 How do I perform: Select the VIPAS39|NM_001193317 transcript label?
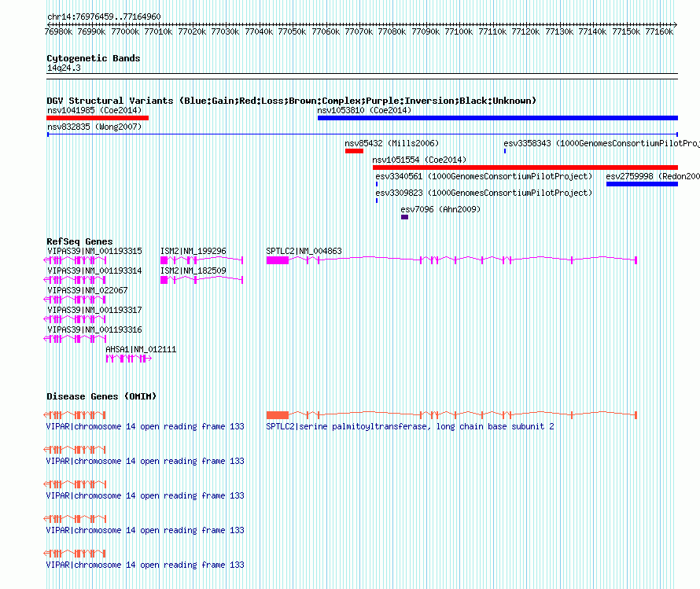(94, 310)
